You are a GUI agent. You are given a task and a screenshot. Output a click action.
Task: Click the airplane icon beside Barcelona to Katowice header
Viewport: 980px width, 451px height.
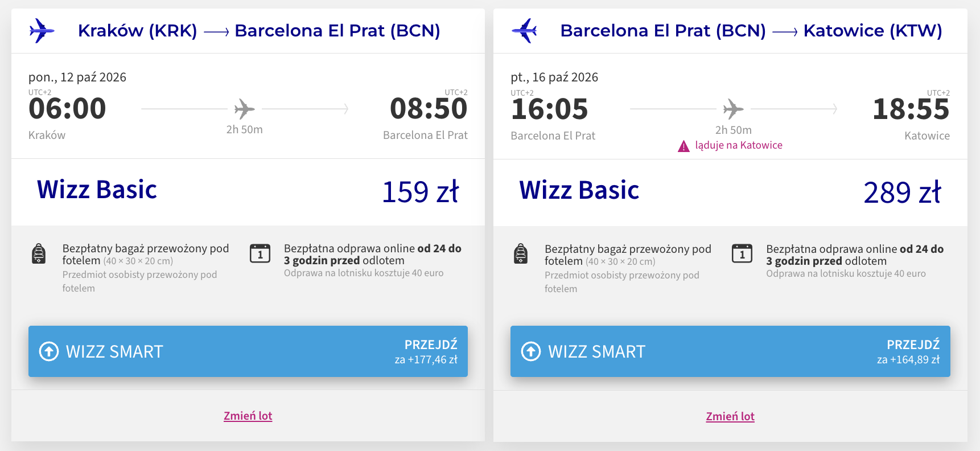pyautogui.click(x=524, y=31)
